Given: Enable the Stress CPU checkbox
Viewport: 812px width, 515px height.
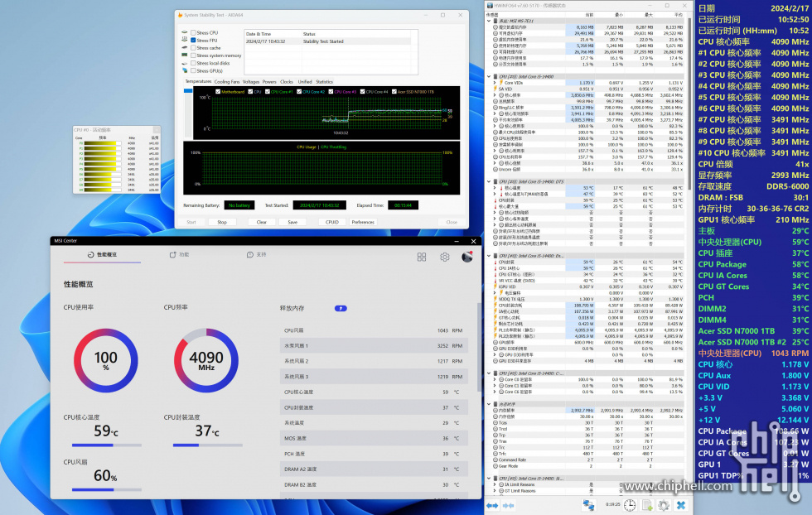Looking at the screenshot, I should [x=193, y=32].
